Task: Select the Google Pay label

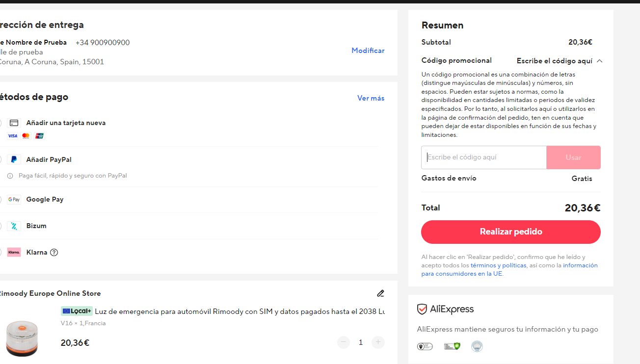Action: pos(45,200)
